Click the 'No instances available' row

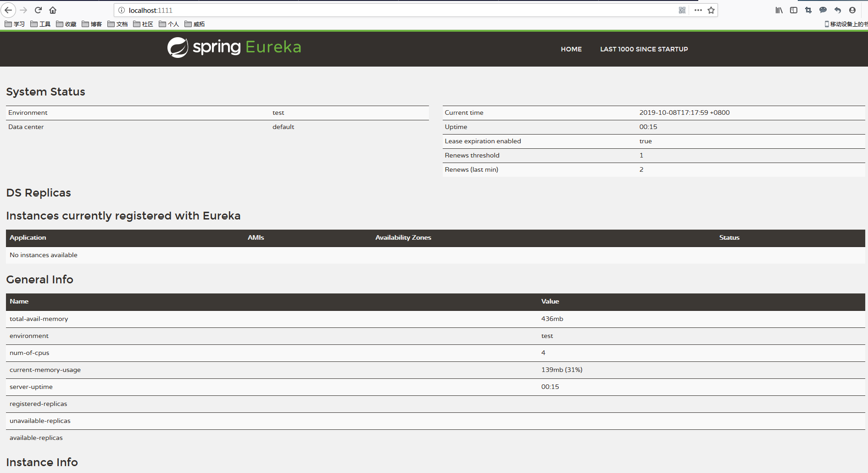[x=435, y=255]
